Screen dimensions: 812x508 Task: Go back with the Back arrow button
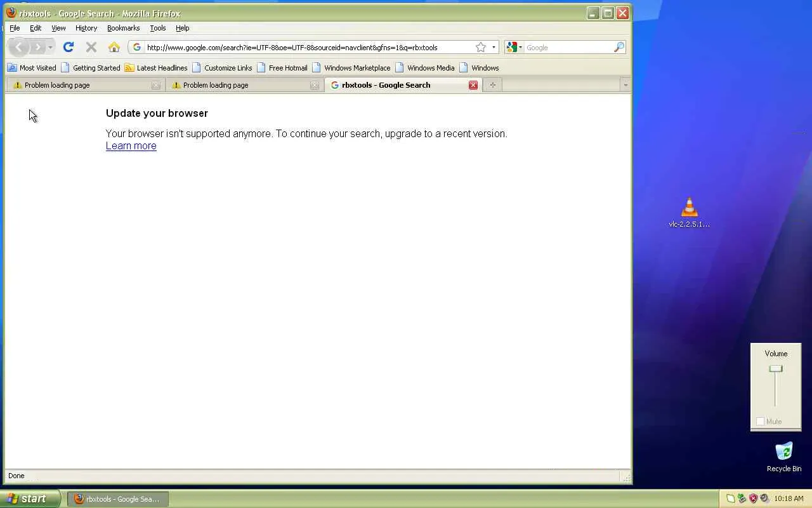(x=19, y=47)
